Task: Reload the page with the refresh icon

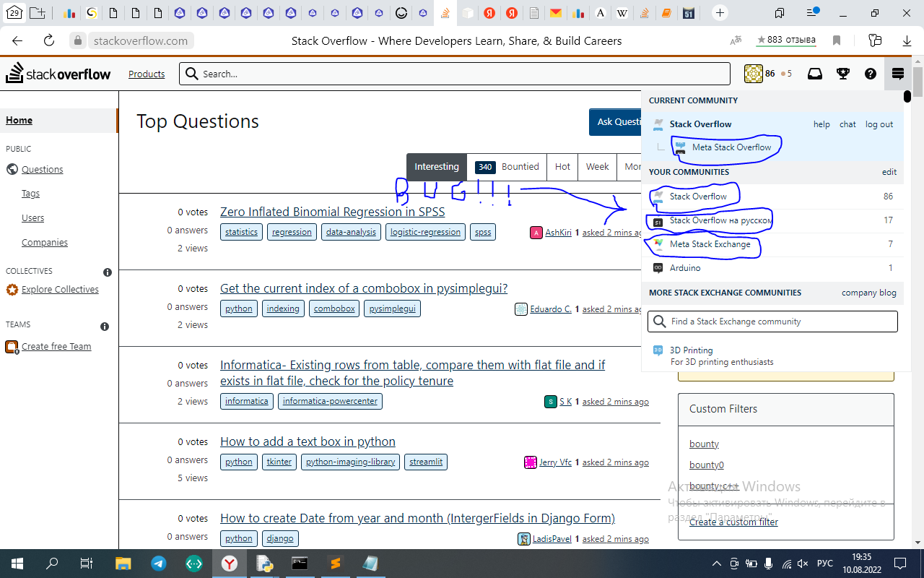Action: click(x=49, y=41)
